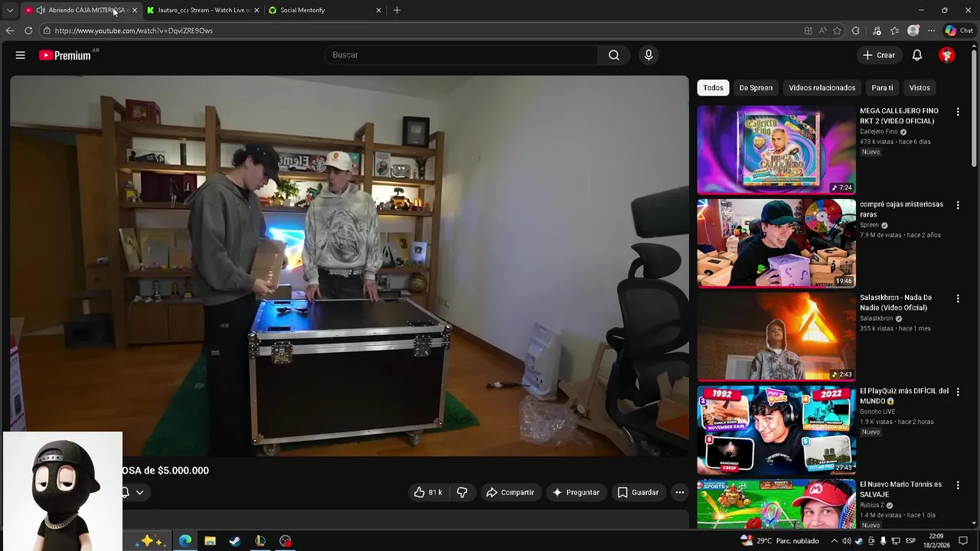Viewport: 980px width, 551px height.
Task: Open Steam from the taskbar
Action: 235,541
